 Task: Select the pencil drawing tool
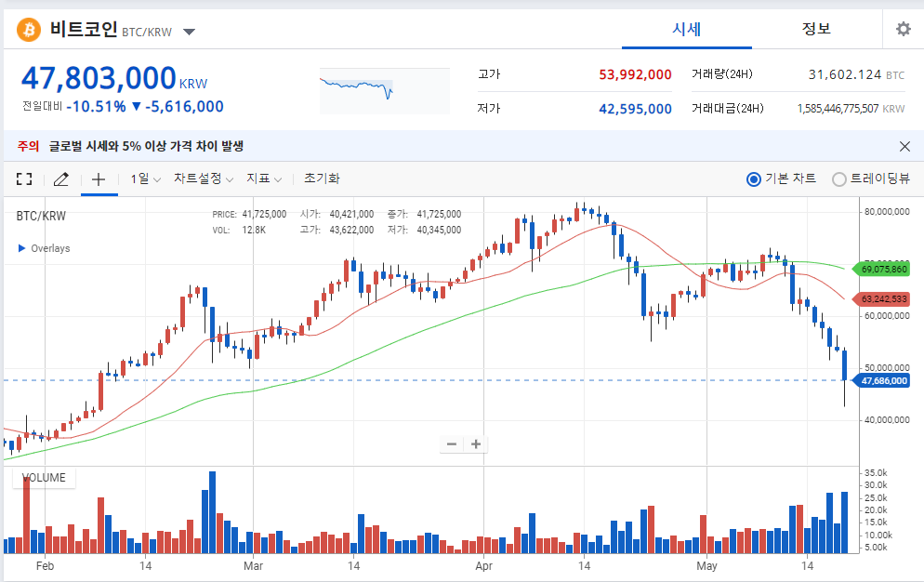coord(61,179)
